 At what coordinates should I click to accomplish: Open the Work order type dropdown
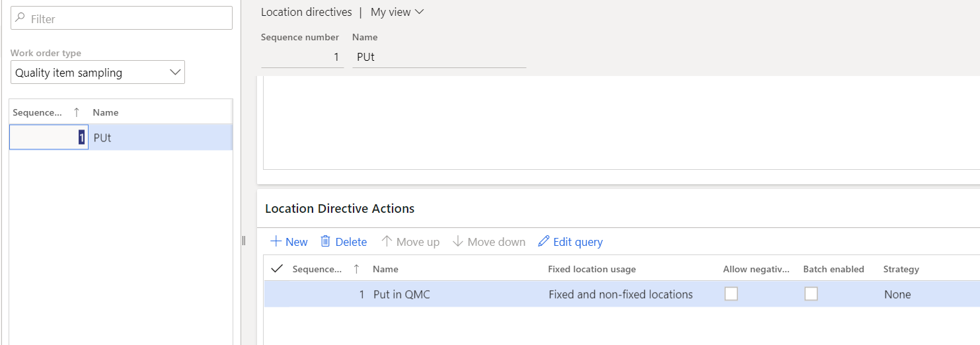pos(176,73)
